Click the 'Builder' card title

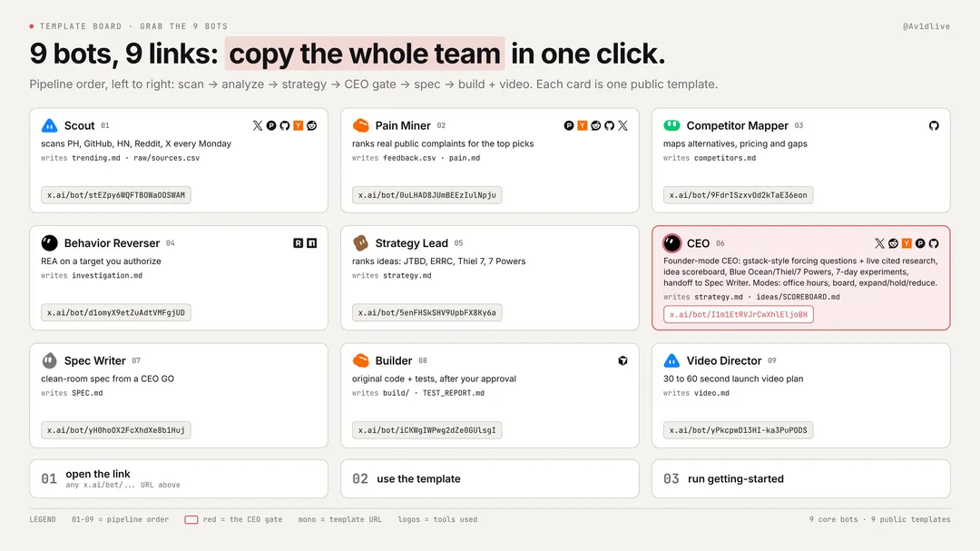point(394,361)
